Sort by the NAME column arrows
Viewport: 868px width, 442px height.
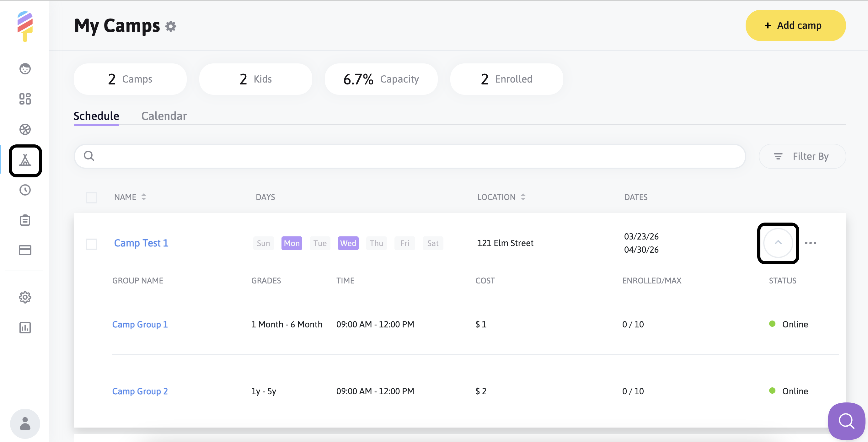(144, 197)
